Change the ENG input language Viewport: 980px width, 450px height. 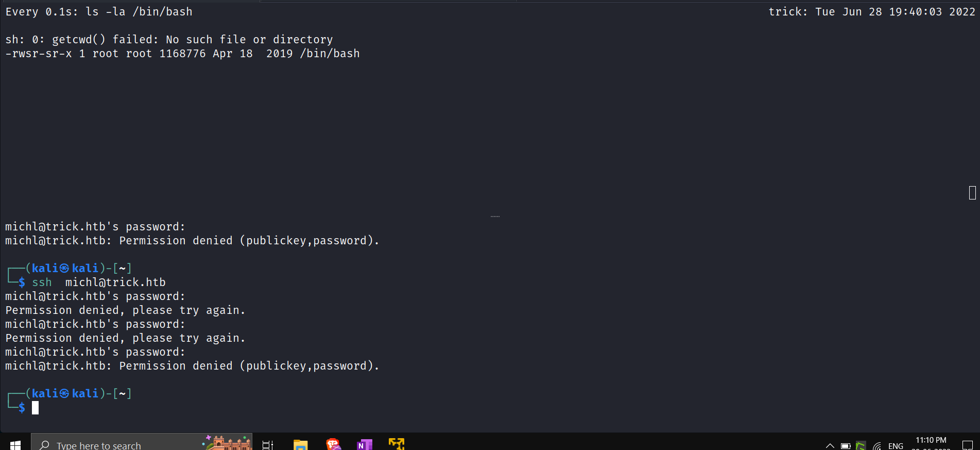896,446
